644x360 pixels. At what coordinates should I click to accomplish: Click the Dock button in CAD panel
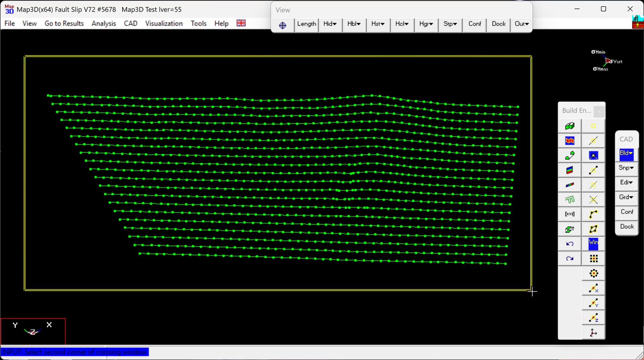[627, 227]
